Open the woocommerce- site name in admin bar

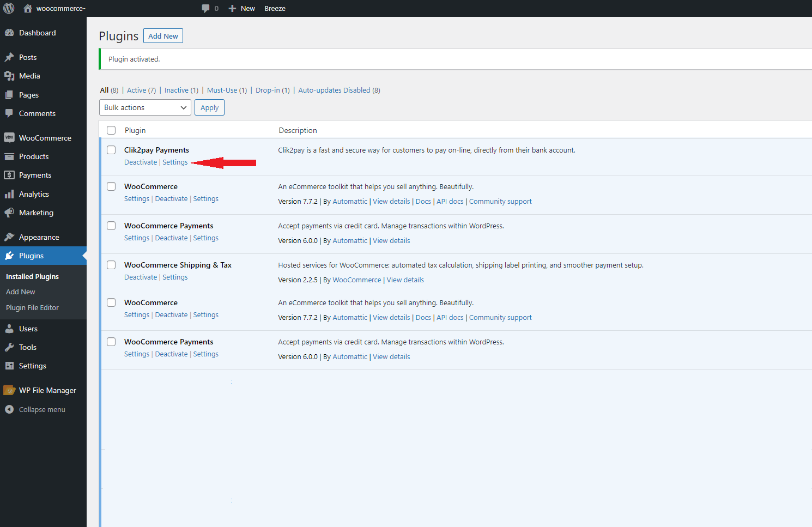pyautogui.click(x=61, y=8)
